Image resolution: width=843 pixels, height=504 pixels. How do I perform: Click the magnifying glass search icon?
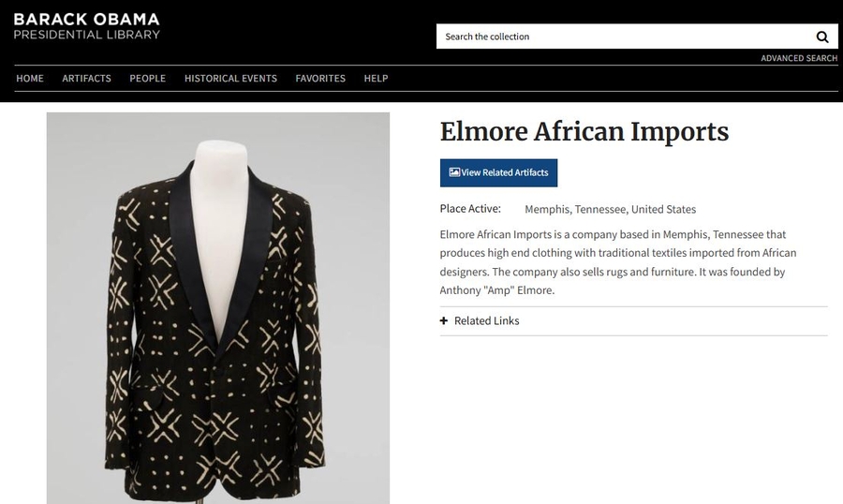point(822,37)
